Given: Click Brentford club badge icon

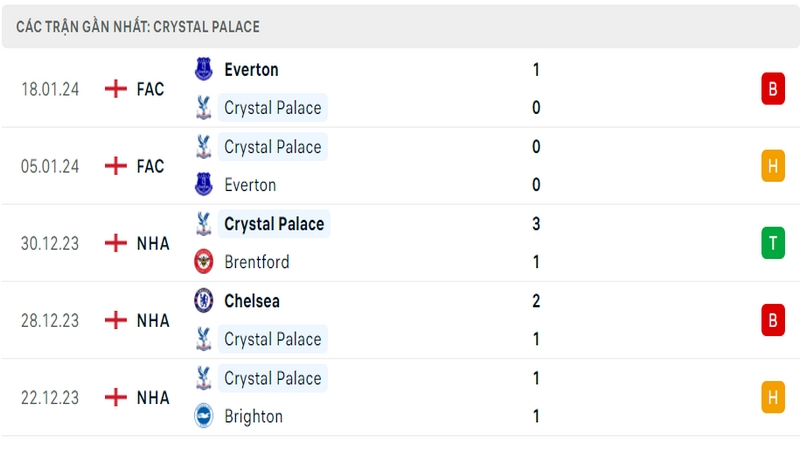Looking at the screenshot, I should pyautogui.click(x=204, y=262).
